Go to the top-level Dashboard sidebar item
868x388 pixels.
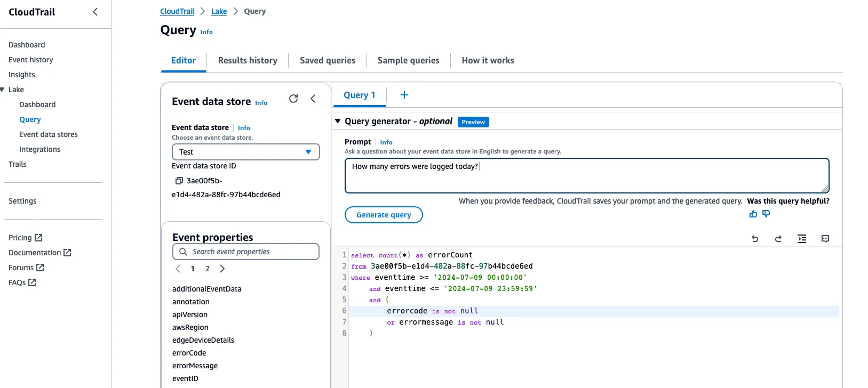point(27,45)
